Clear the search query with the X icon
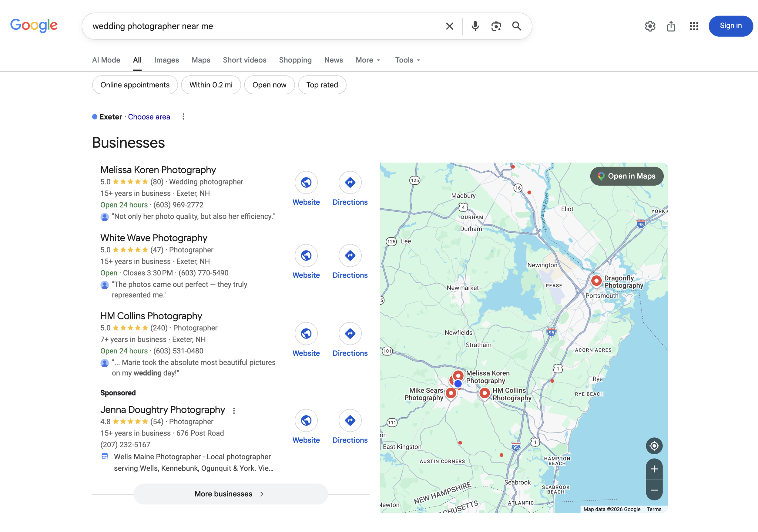This screenshot has height=532, width=758. (x=449, y=26)
